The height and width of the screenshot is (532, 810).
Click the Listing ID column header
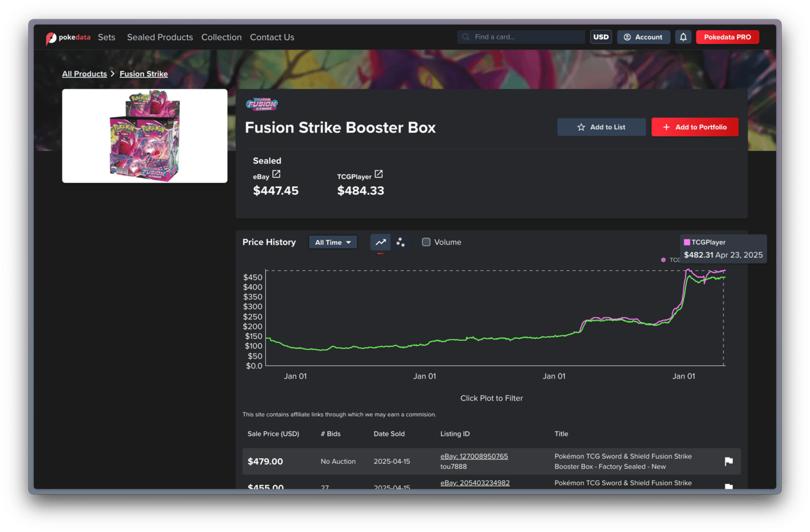pyautogui.click(x=455, y=434)
